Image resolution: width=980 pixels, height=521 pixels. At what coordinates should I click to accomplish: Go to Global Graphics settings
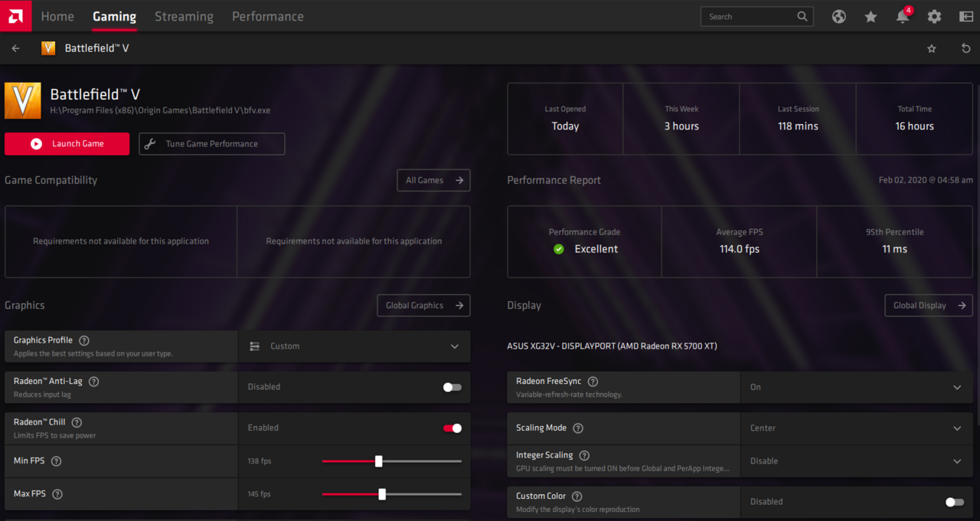(x=423, y=305)
